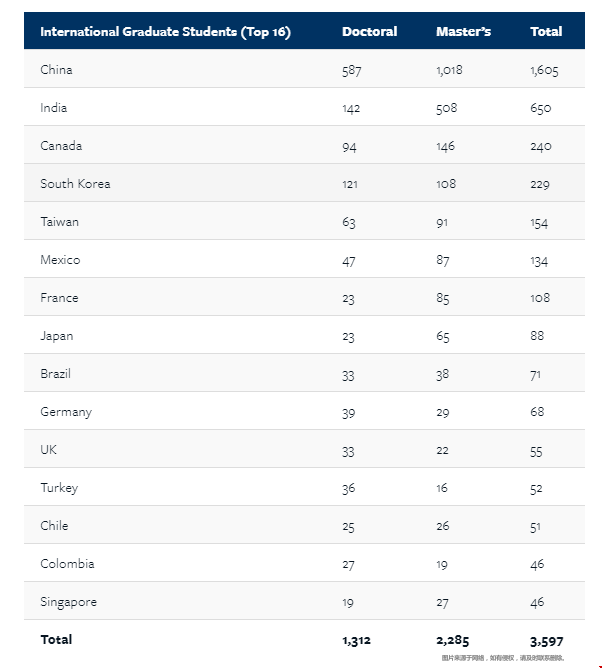Click the Canada country cell
The image size is (602, 668).
tap(61, 146)
